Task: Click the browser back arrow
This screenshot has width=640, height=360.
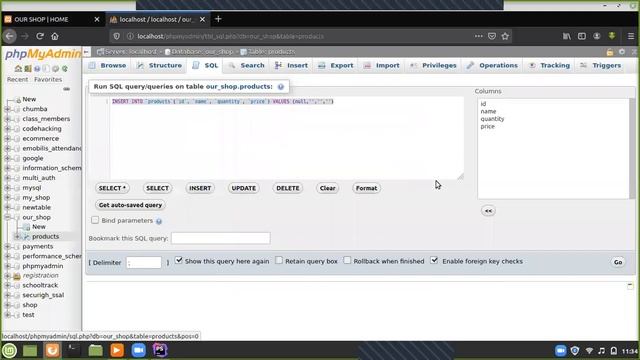Action: [10, 36]
